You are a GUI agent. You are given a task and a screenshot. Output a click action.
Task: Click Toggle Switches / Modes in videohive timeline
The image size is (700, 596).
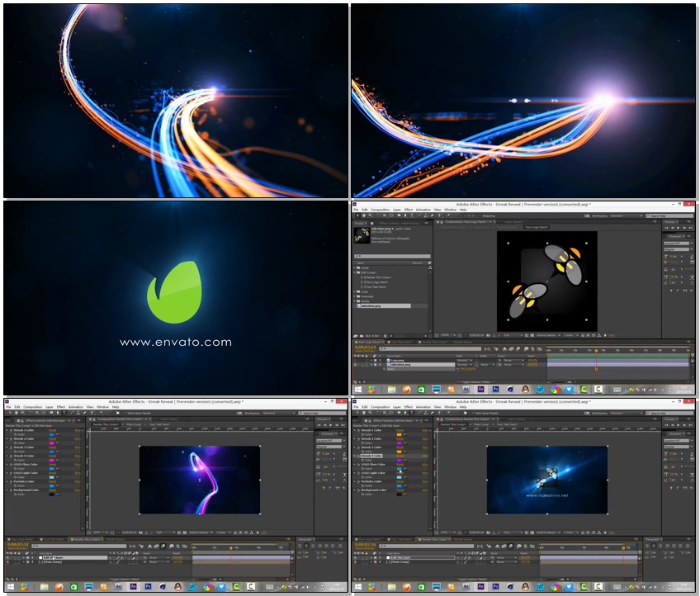point(471,579)
